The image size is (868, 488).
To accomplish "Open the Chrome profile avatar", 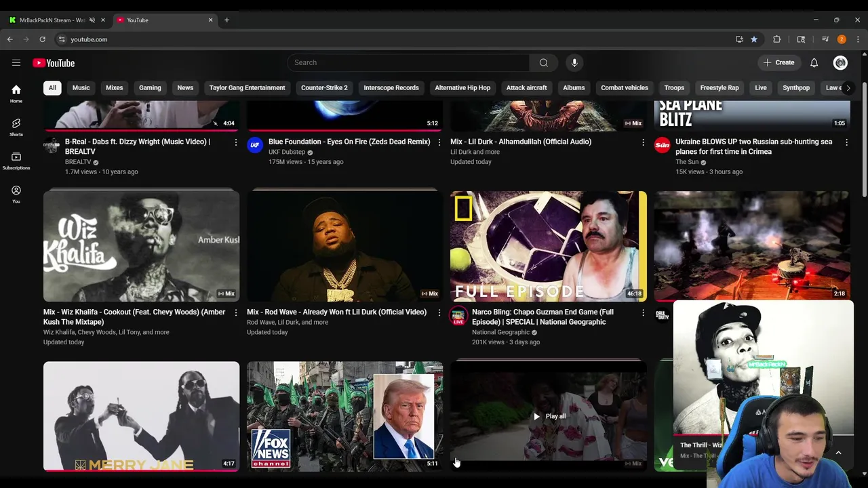I will (842, 39).
